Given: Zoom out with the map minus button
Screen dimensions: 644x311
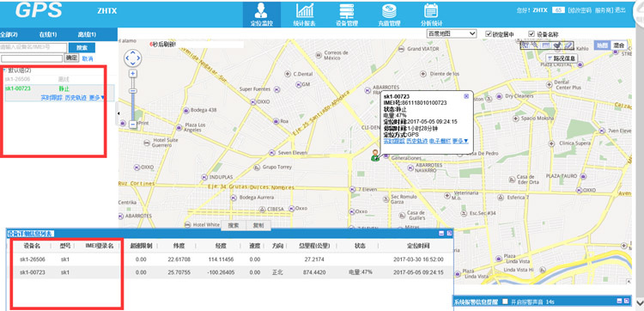Looking at the screenshot, I should point(132,124).
